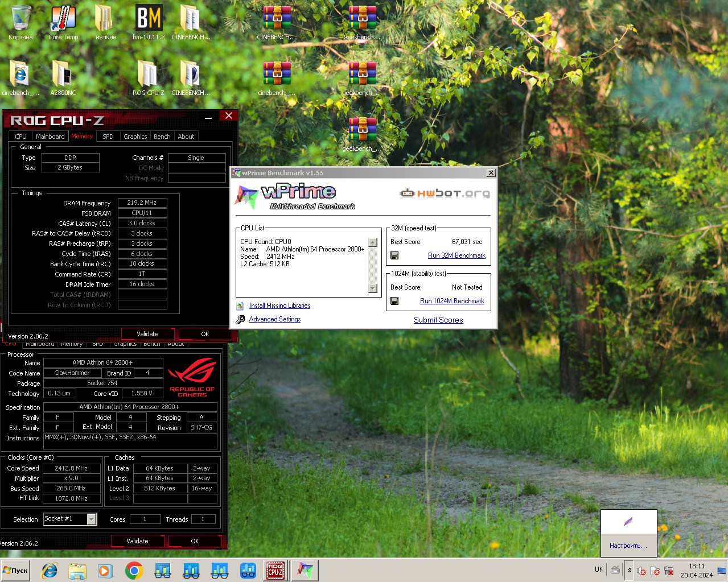This screenshot has width=728, height=582.
Task: Select the cinebench_ Internet Explorer file icon
Action: (x=20, y=79)
